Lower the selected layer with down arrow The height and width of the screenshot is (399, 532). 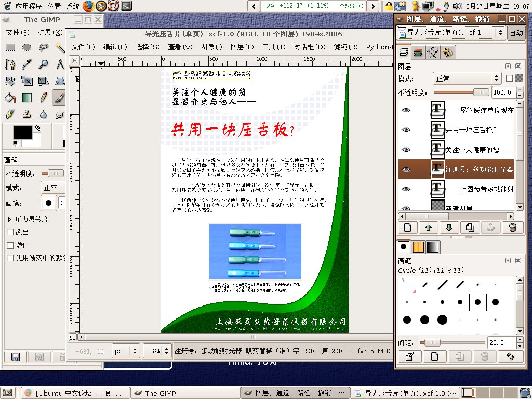coord(449,228)
